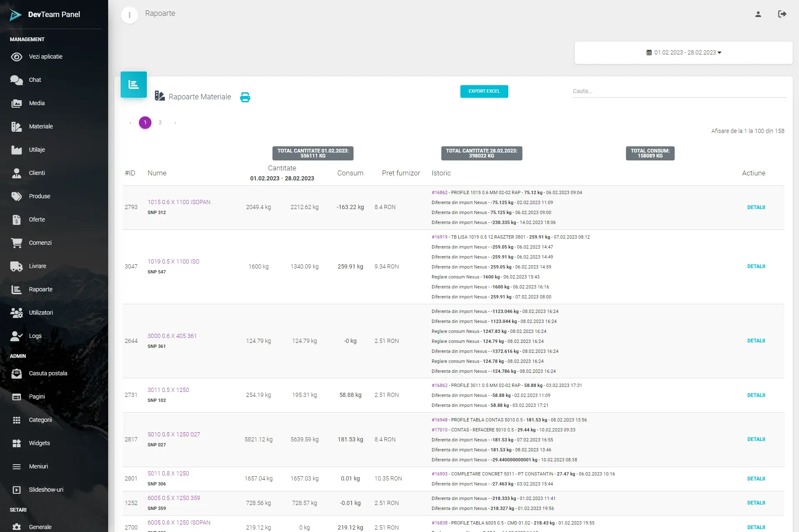Viewport: 799px width, 532px height.
Task: Open the three-dot menu in header
Action: click(129, 15)
